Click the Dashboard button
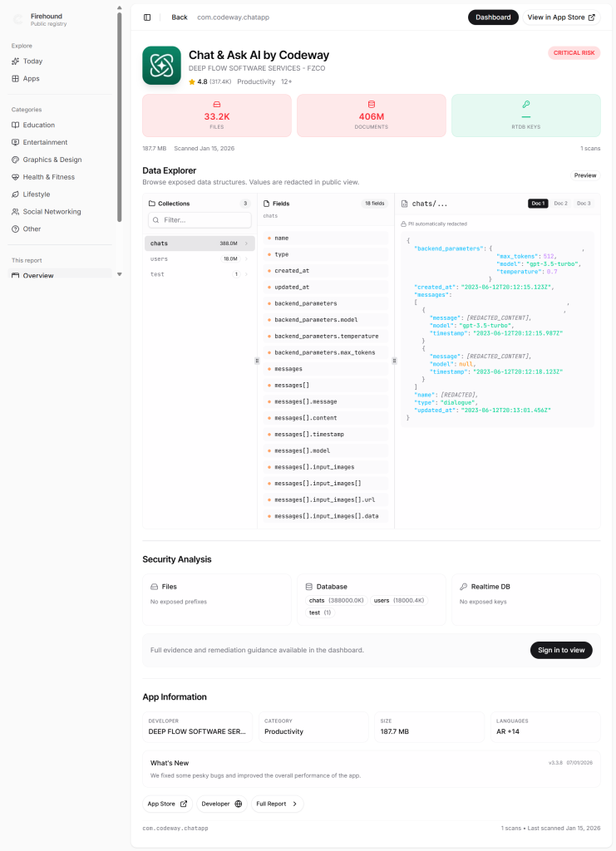616x851 pixels. pos(493,17)
